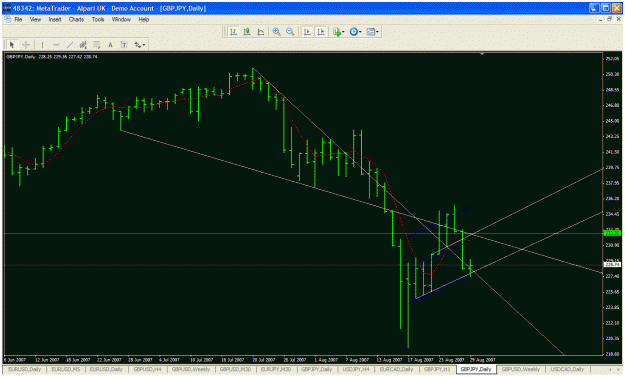Screen dimensions: 625x377
Task: Click the 252.05 price axis label
Action: 612,59
